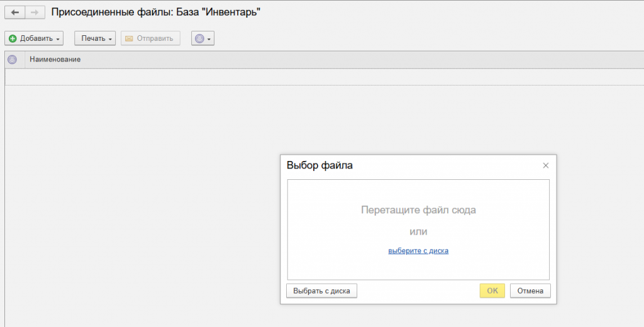Open the round icon dropdown in the toolbar
The width and height of the screenshot is (644, 327).
pyautogui.click(x=203, y=38)
